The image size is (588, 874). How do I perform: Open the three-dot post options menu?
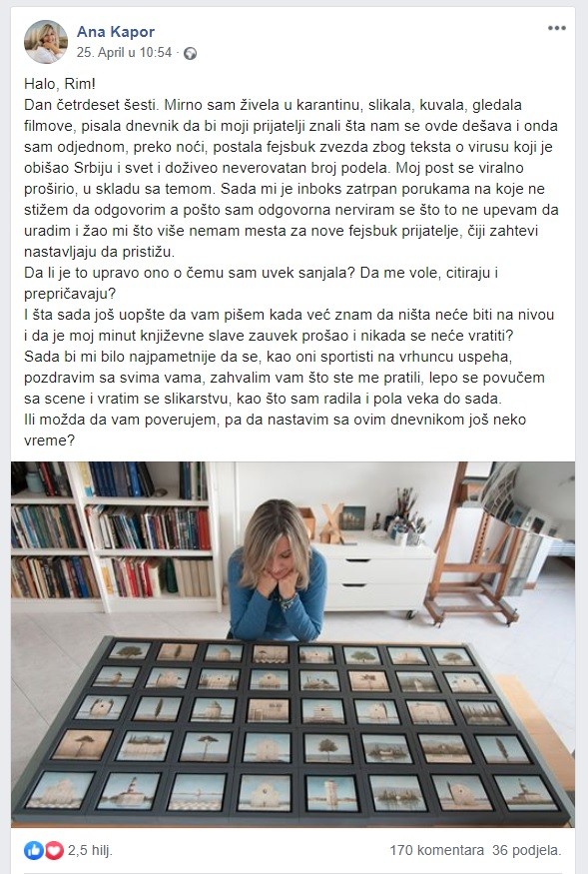pos(556,28)
